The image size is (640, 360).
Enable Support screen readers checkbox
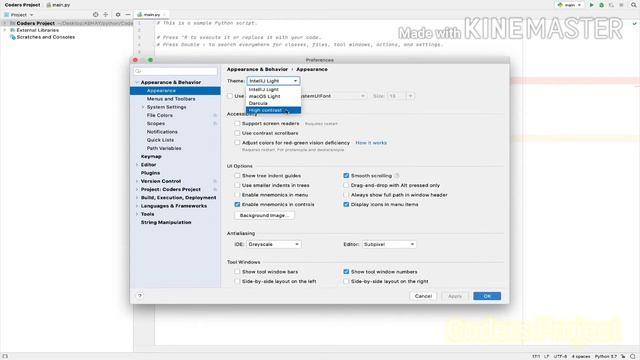click(x=237, y=123)
